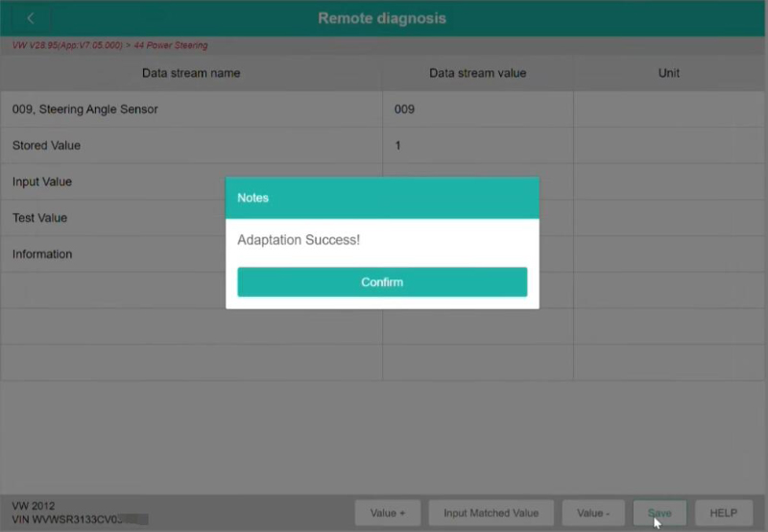Click the Data stream value column header
Screen dimensions: 768x532
[477, 73]
